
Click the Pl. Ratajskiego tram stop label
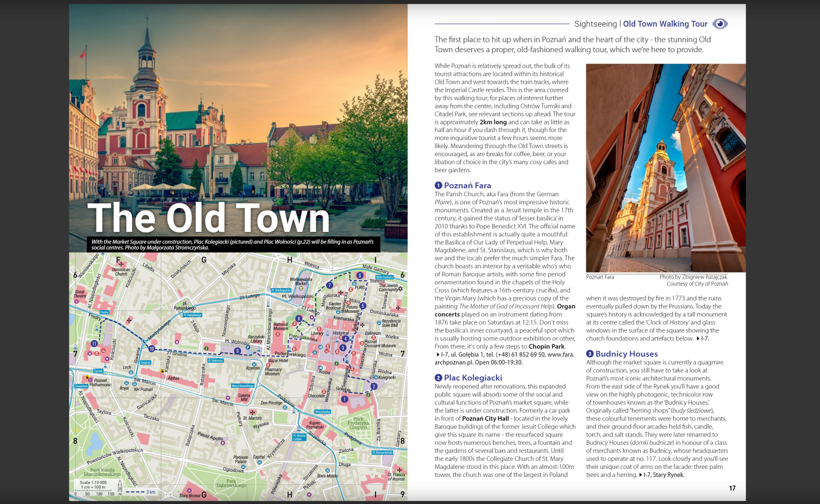(x=192, y=315)
